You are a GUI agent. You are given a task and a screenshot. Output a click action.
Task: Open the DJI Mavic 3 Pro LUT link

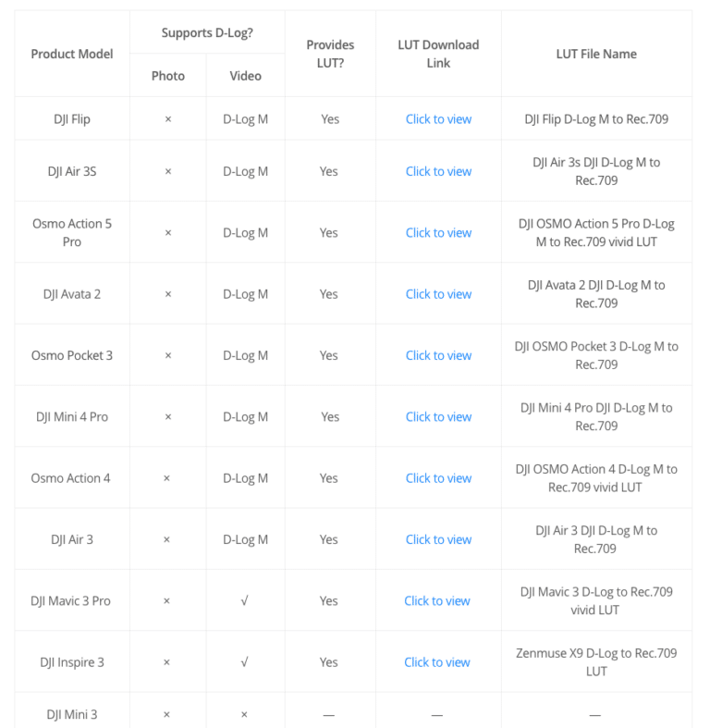click(x=437, y=601)
